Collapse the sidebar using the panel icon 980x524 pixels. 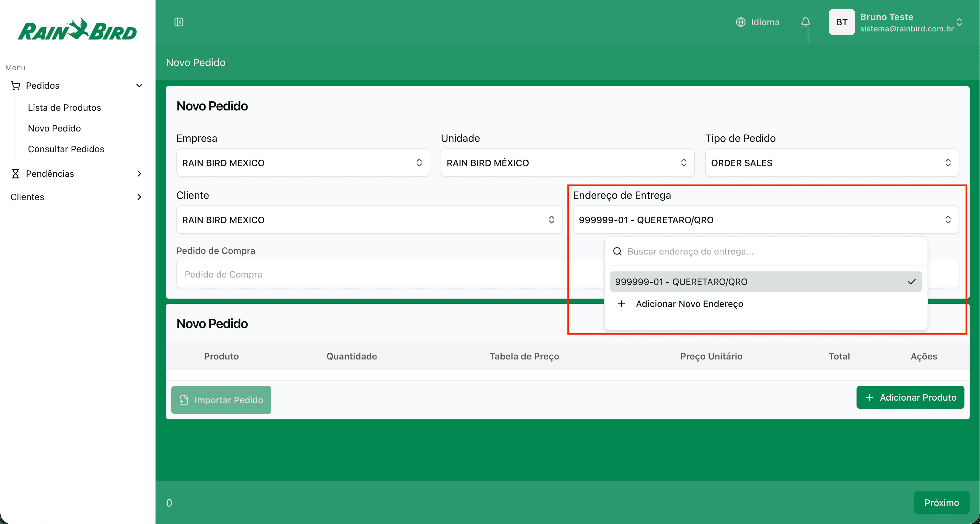tap(179, 22)
